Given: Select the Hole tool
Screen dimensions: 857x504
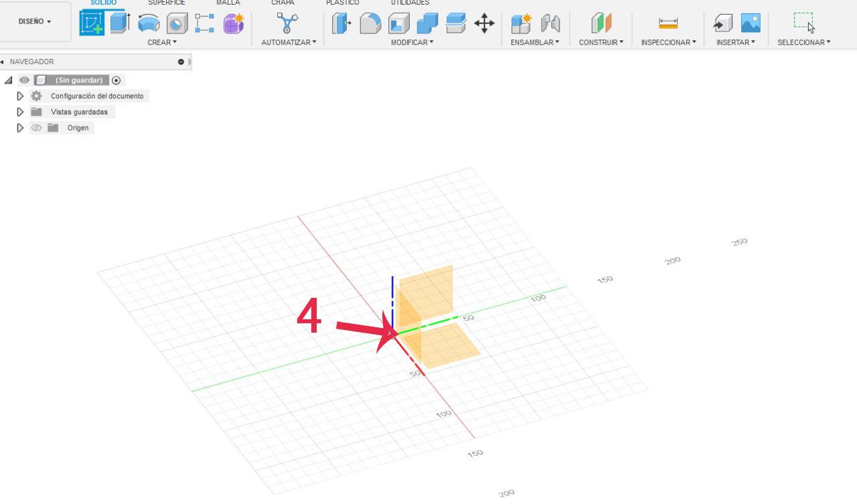Looking at the screenshot, I should 177,24.
